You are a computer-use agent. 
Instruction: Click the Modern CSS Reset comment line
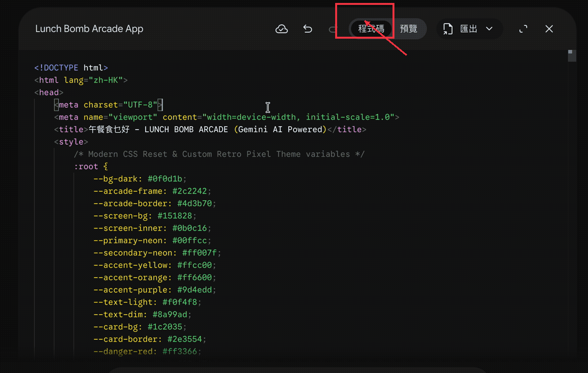click(x=219, y=154)
